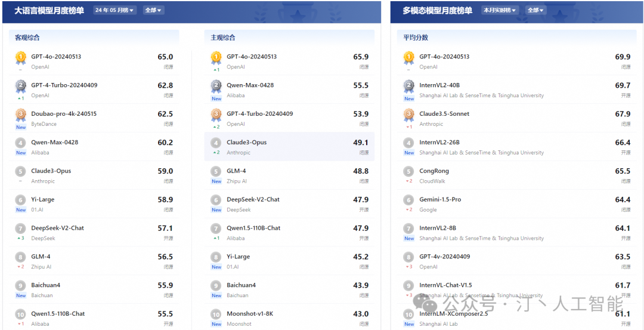Click score 49.1 for Claude3-Opus in 主观综合

click(x=361, y=143)
